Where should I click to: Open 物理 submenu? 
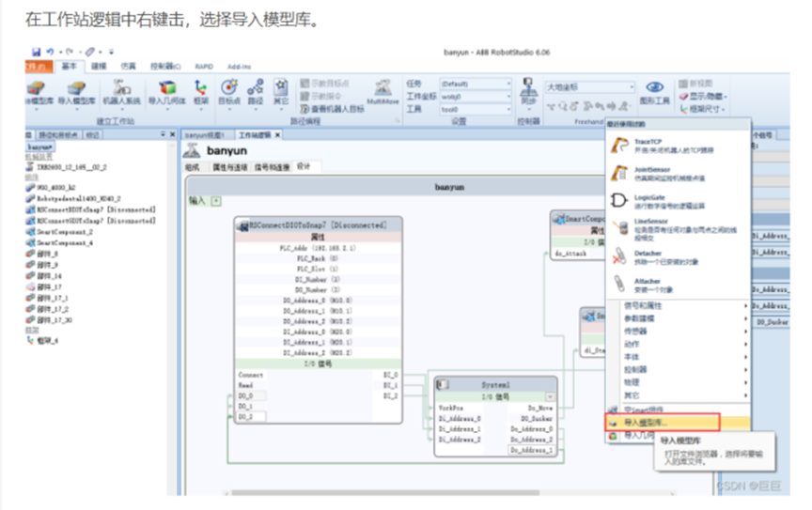click(x=679, y=382)
